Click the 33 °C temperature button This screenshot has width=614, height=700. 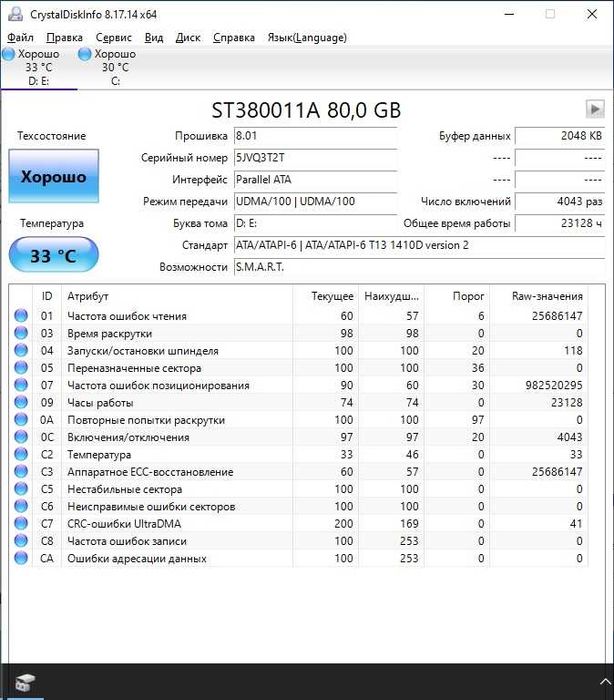pos(54,255)
